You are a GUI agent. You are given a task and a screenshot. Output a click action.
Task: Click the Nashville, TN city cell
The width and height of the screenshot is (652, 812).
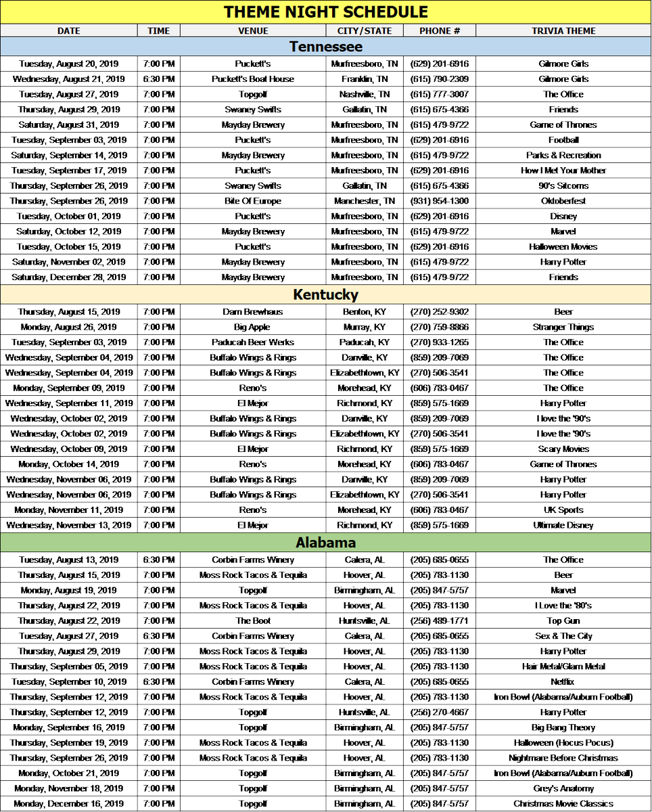click(365, 94)
